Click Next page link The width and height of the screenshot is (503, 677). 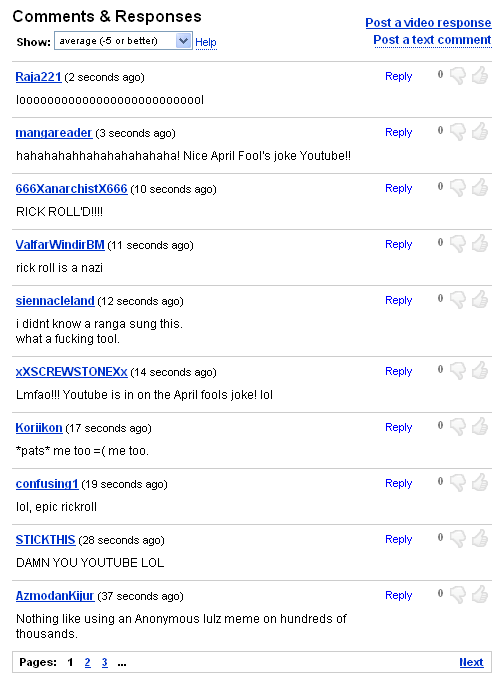pyautogui.click(x=471, y=662)
